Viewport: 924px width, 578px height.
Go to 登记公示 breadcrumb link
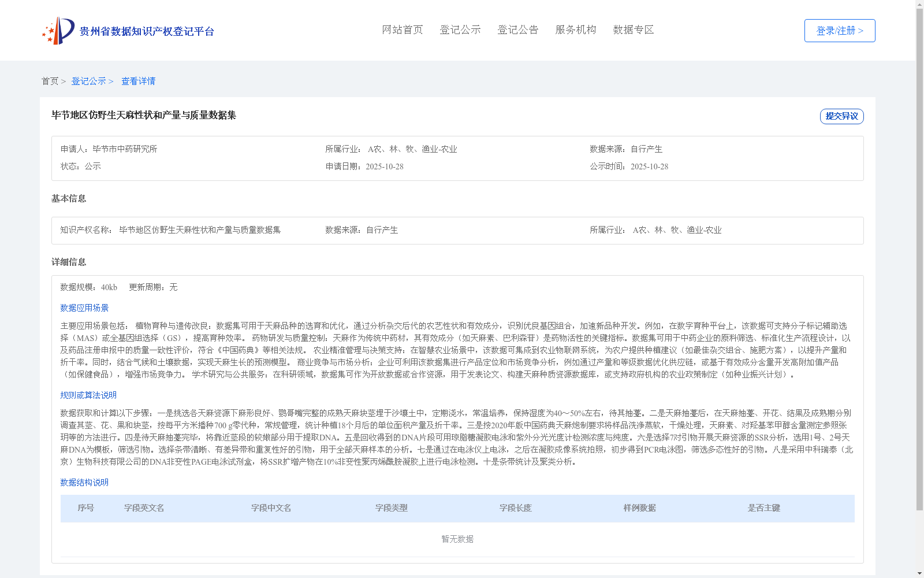pos(88,81)
